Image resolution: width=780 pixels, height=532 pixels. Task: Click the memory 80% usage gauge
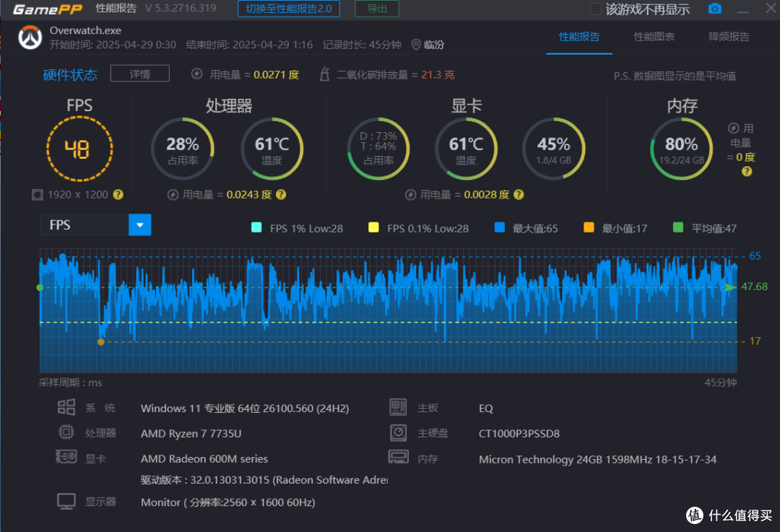(x=682, y=149)
